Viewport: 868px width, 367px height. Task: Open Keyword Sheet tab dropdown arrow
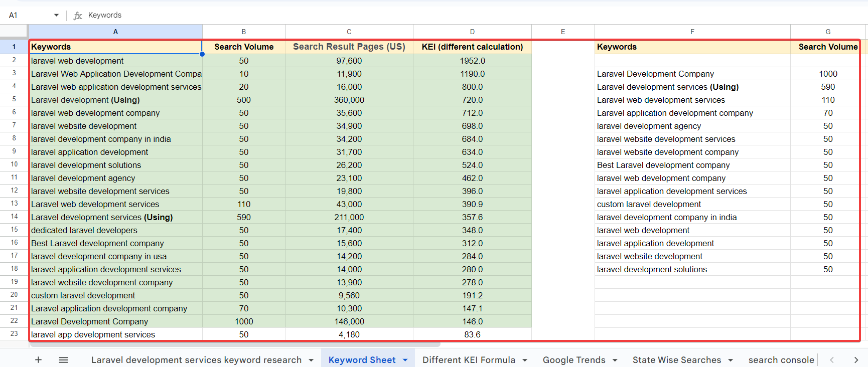click(x=405, y=360)
